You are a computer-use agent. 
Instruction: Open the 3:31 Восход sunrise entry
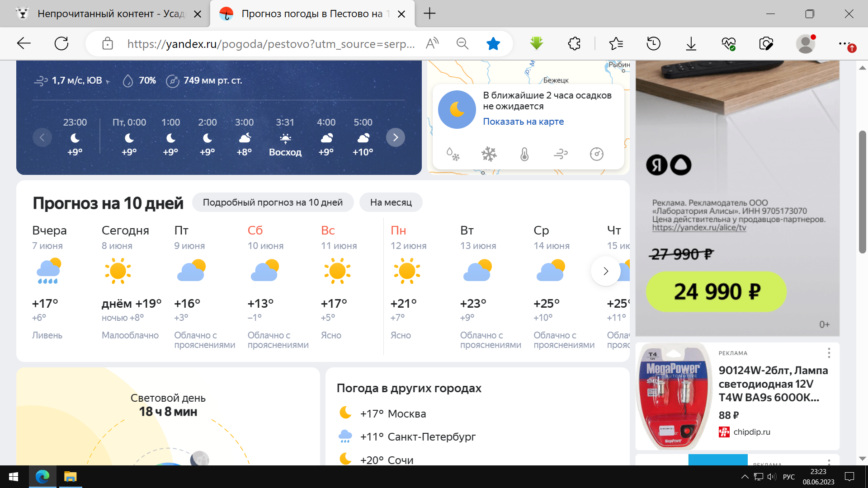285,137
